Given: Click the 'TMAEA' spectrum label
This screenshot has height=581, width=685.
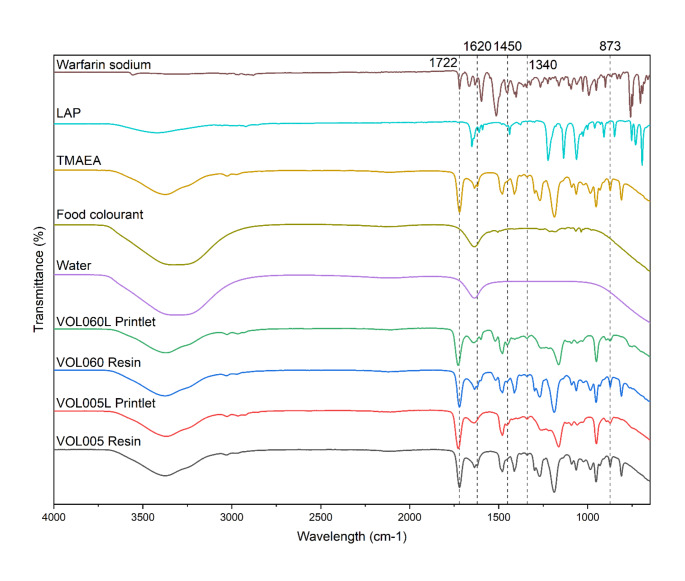Looking at the screenshot, I should click(x=79, y=161).
